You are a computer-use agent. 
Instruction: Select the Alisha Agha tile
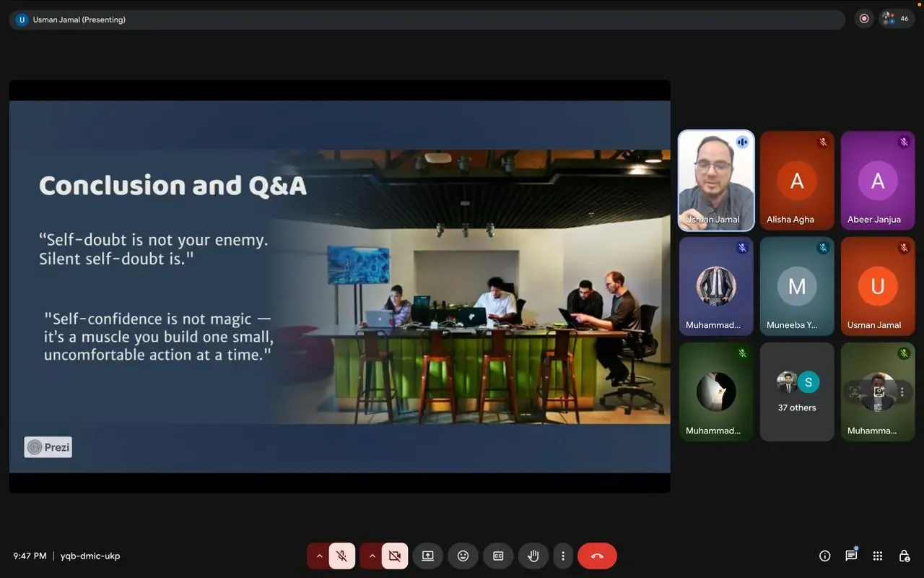point(797,181)
